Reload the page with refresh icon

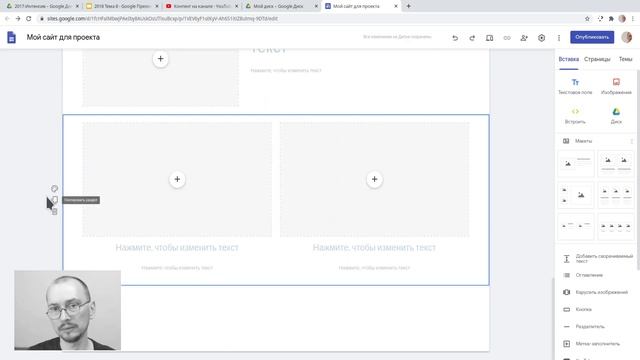click(29, 18)
